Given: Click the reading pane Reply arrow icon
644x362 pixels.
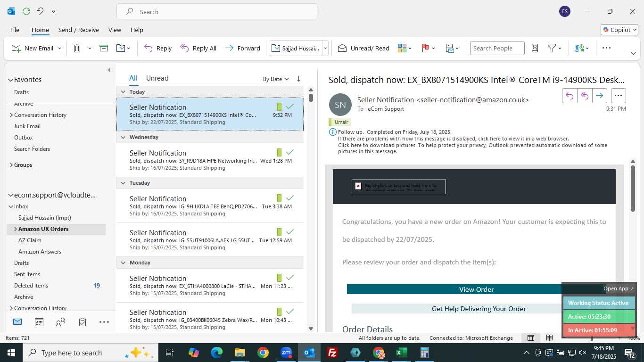Looking at the screenshot, I should [x=570, y=96].
